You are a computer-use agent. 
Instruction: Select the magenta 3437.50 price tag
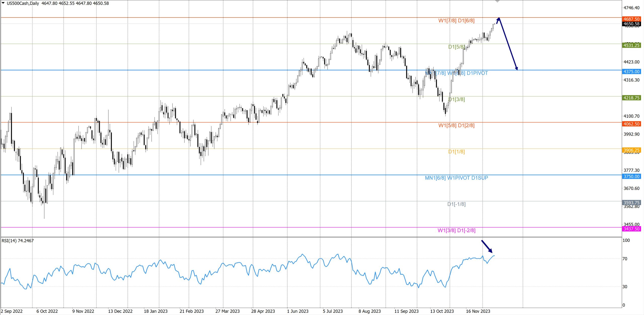click(631, 229)
